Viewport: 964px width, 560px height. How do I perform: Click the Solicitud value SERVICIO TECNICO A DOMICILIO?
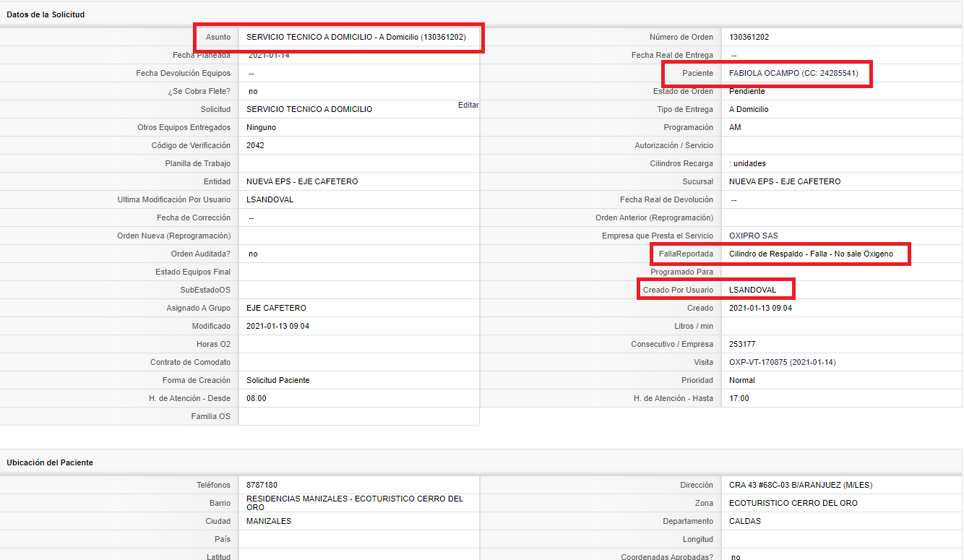[309, 109]
